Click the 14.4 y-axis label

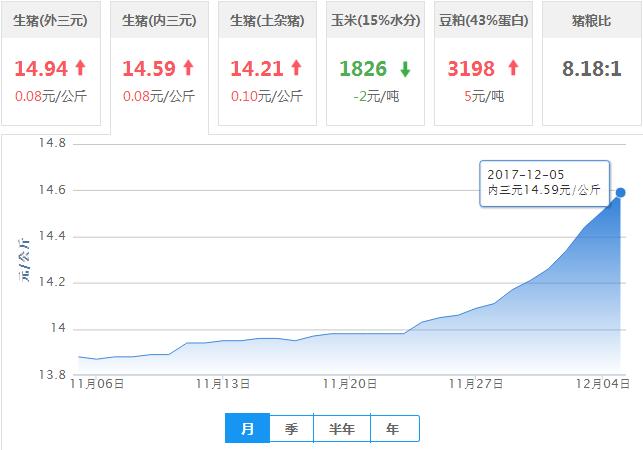[52, 236]
